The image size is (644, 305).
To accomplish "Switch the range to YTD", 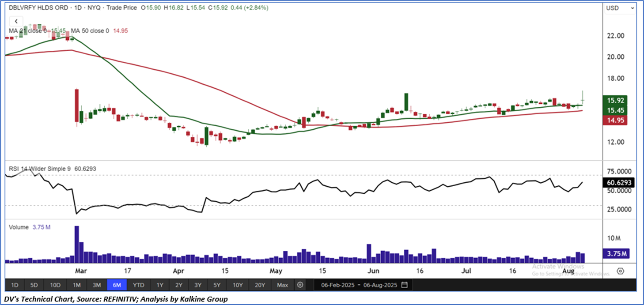I will pos(139,285).
